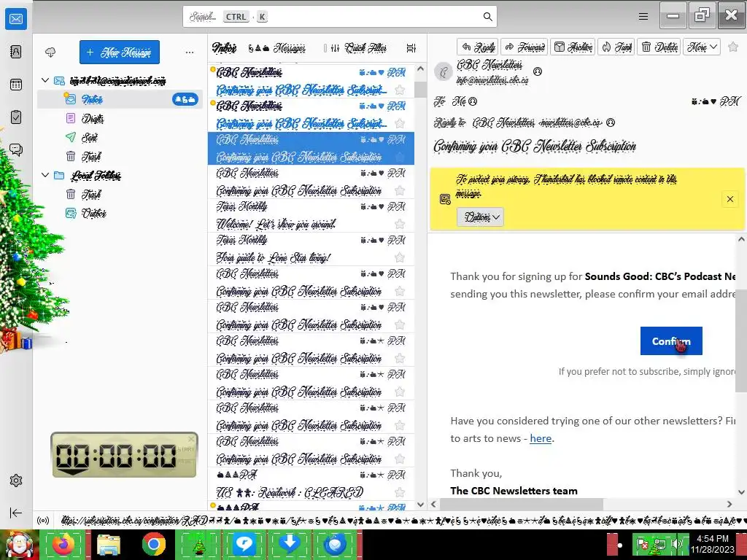Mark message as Junk
The image size is (747, 560).
click(616, 47)
